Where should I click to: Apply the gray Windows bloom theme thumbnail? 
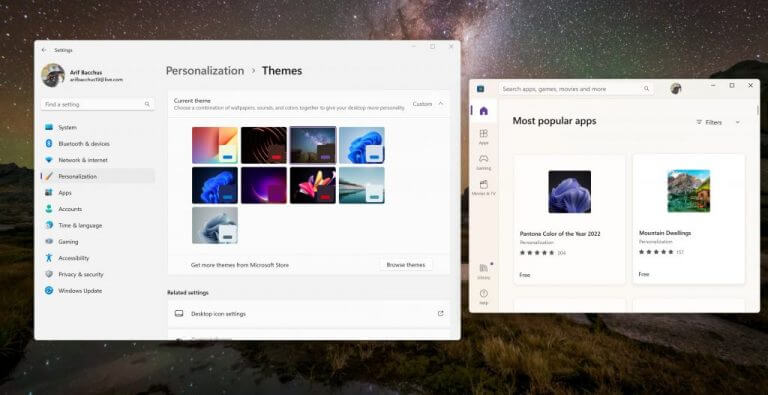(215, 225)
